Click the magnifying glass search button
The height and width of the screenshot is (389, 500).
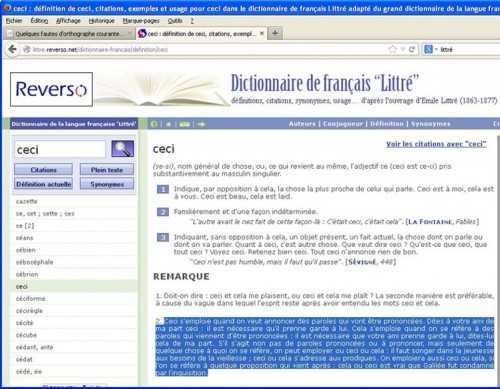coord(123,149)
